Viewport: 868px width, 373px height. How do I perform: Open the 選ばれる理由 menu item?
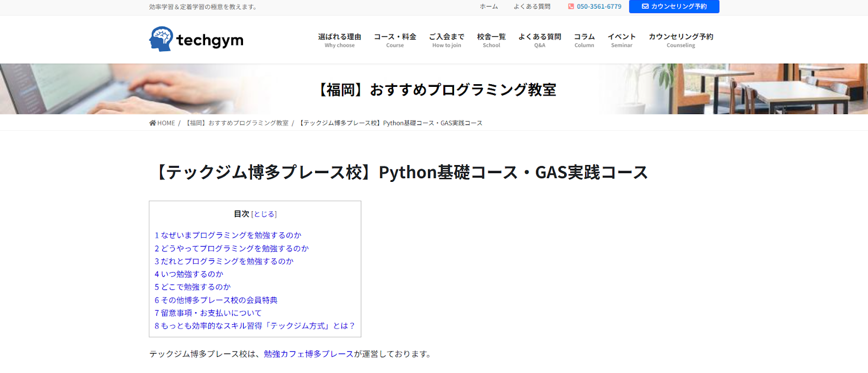click(340, 40)
